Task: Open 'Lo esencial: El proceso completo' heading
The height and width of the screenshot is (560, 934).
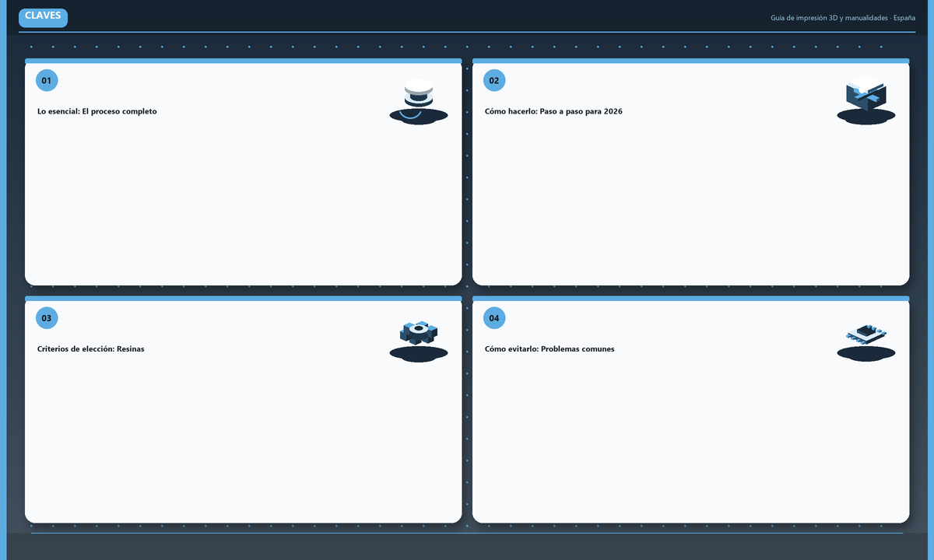Action: (97, 111)
